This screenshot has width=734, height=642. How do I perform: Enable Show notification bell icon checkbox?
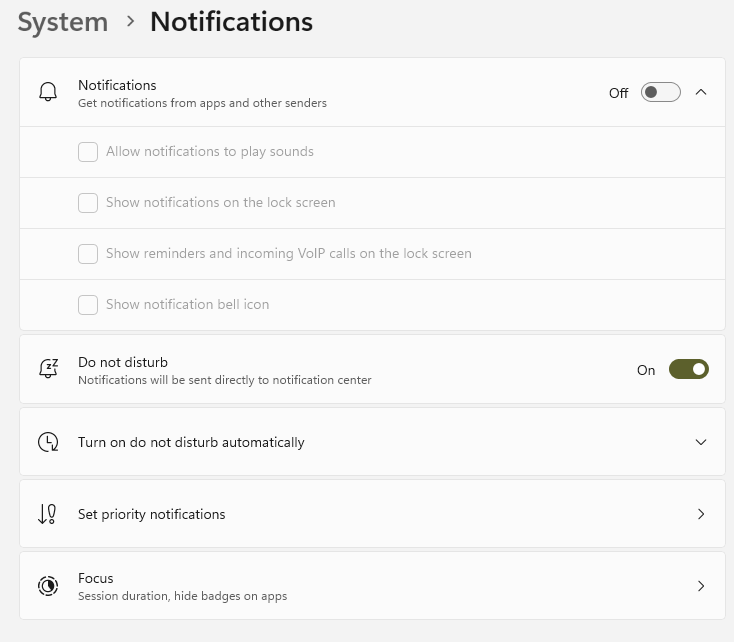pyautogui.click(x=88, y=305)
